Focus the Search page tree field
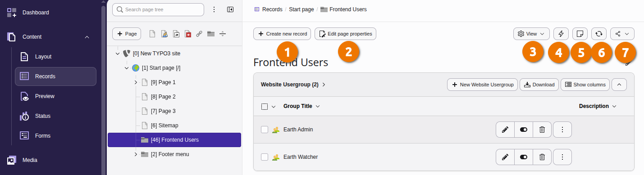Viewport: 644px width, 175px height. 158,9
